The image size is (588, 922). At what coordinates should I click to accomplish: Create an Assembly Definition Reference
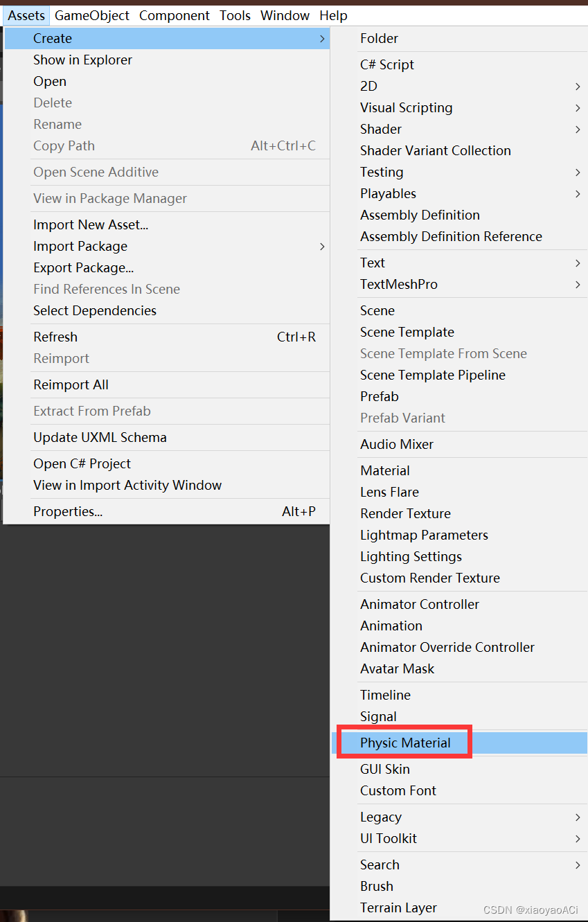point(459,236)
